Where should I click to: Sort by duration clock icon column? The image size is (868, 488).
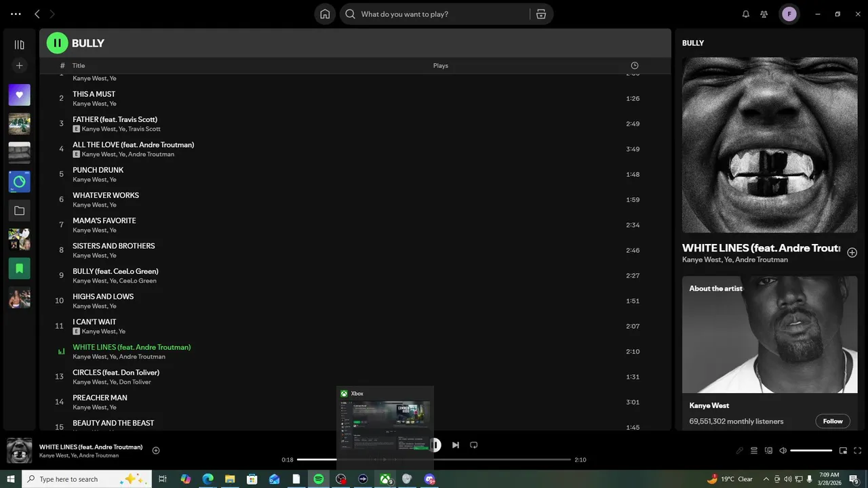(635, 66)
